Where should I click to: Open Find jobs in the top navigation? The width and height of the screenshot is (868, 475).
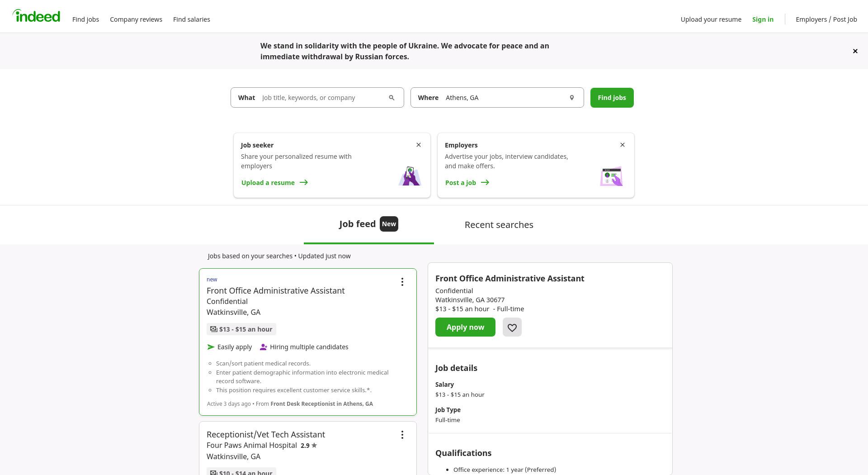[85, 19]
